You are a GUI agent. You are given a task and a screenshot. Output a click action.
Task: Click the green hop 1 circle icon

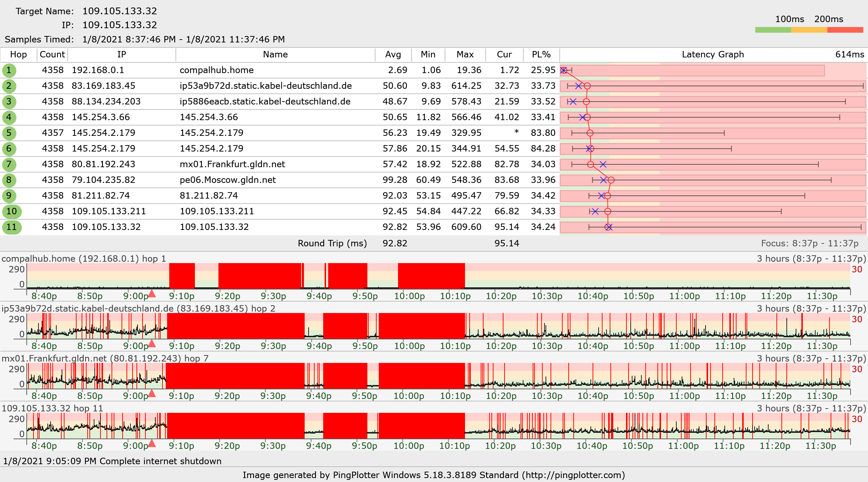click(x=9, y=70)
